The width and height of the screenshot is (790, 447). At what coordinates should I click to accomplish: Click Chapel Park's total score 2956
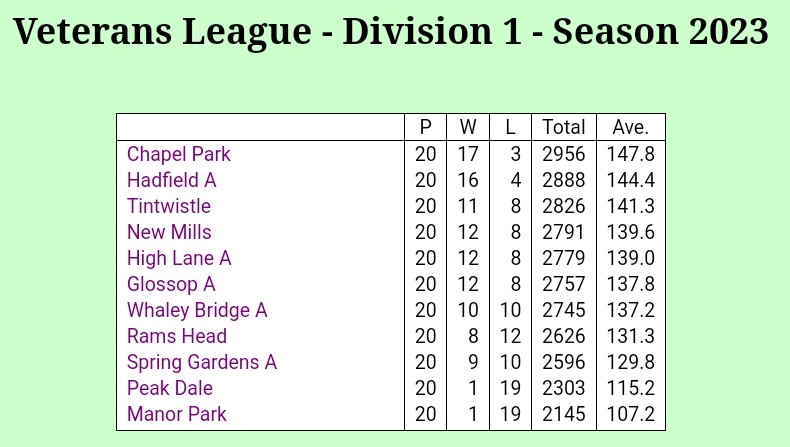point(563,154)
